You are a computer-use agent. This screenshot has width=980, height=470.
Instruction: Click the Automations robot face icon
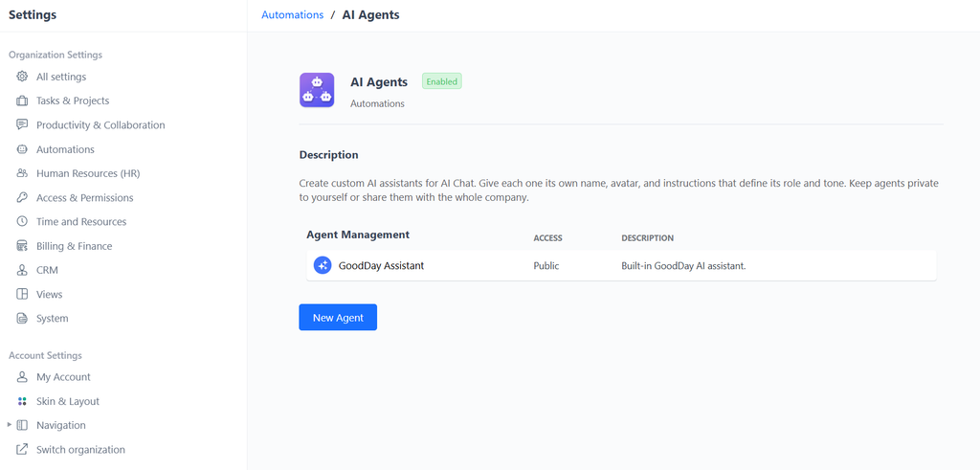22,149
